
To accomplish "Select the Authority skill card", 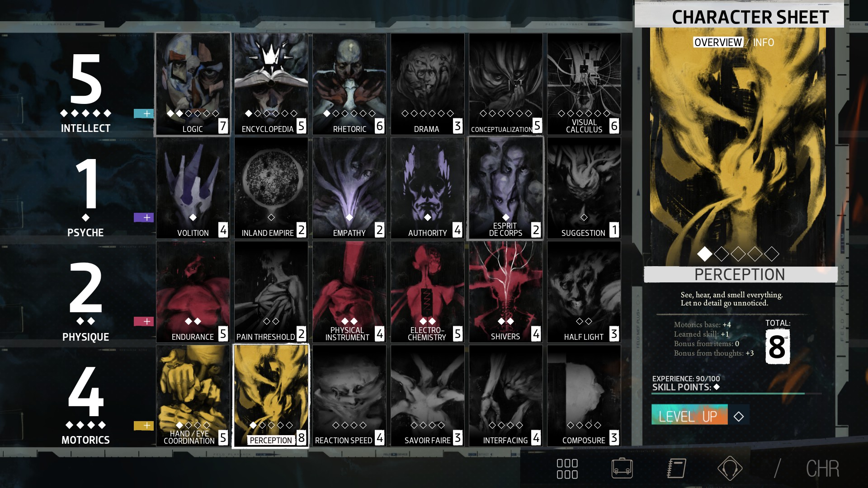I will (x=428, y=188).
